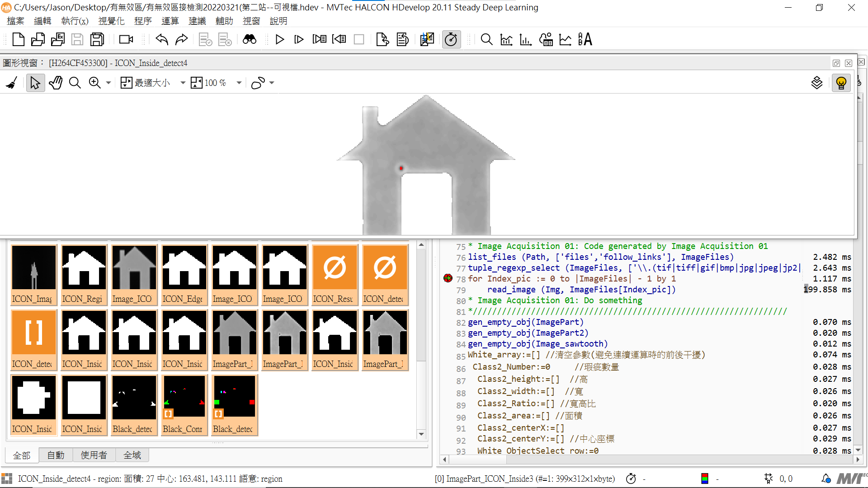Switch to the 自動 variable tab
The image size is (868, 488).
coord(56,455)
